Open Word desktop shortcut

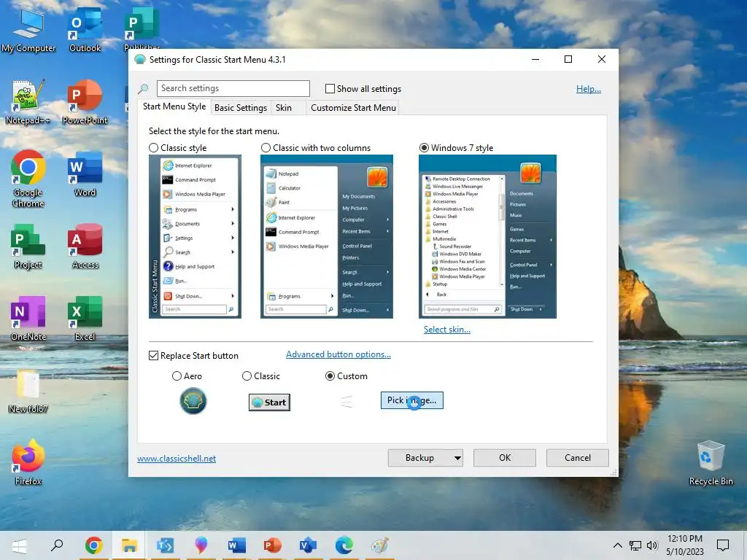click(x=85, y=174)
